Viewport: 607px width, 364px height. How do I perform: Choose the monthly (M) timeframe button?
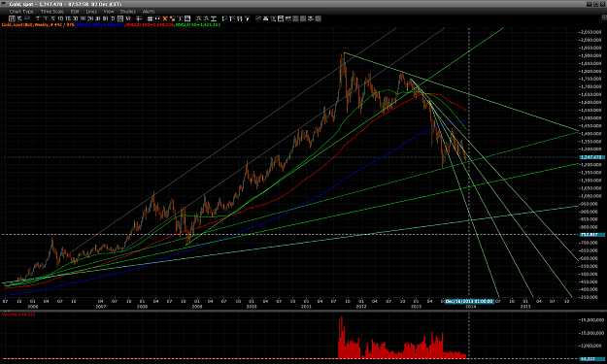tap(128, 18)
